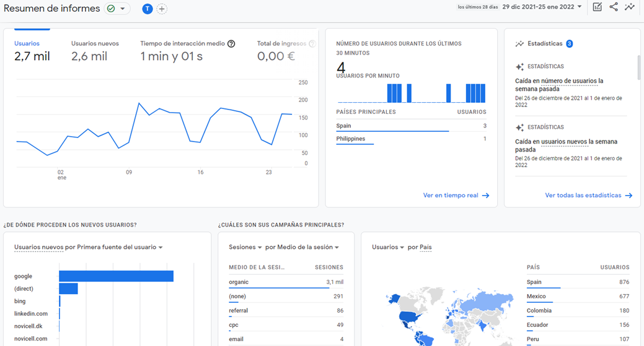Open Primera fuente del usuario dimension dropdown

click(x=120, y=247)
